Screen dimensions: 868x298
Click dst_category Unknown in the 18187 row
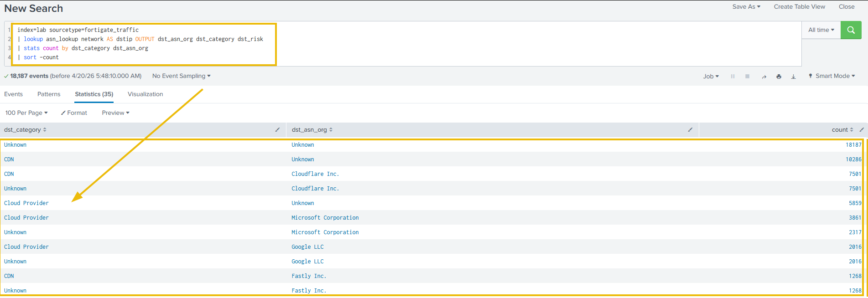tap(16, 145)
